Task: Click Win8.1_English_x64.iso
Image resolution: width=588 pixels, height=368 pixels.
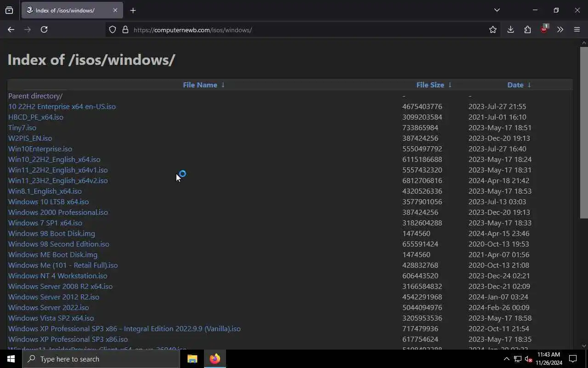Action: 45,191
